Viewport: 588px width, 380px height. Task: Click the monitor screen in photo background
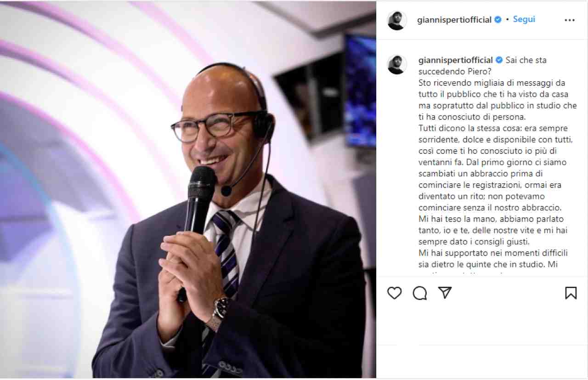(x=360, y=91)
